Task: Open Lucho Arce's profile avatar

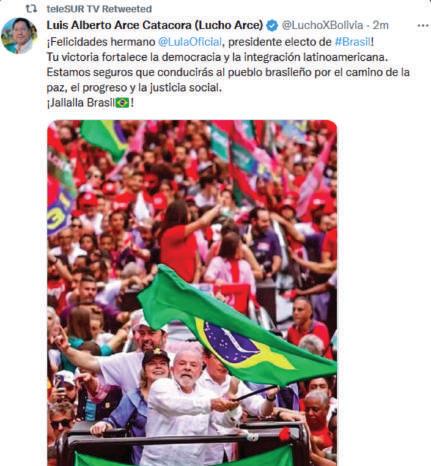Action: coord(19,36)
